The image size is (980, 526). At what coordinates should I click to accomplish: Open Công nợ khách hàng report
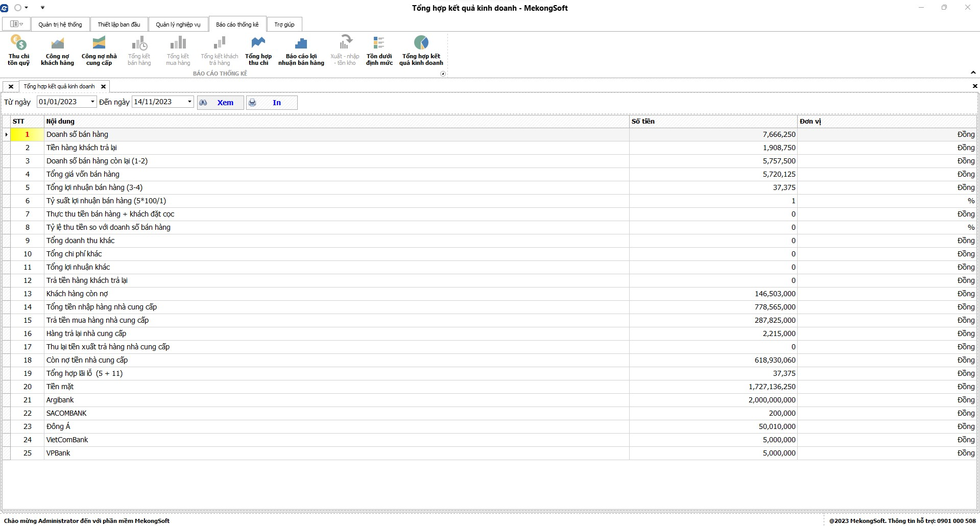click(57, 51)
